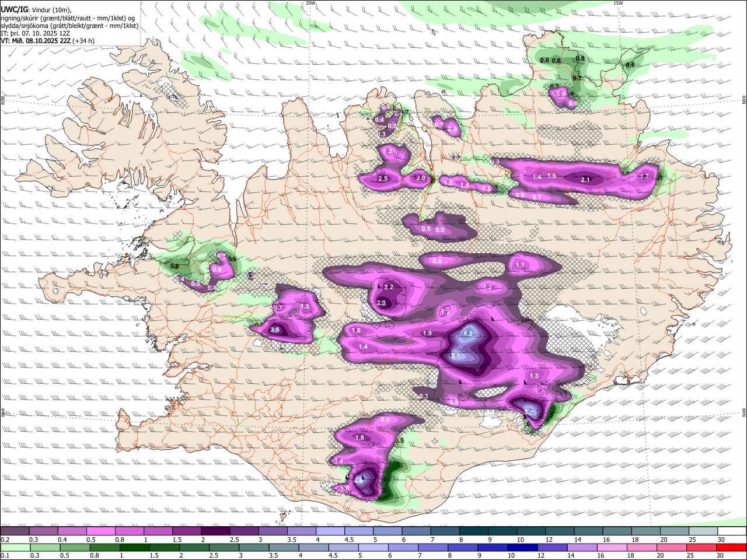
Task: Click the bright red swatch ending the lower legend
Action: 731,548
